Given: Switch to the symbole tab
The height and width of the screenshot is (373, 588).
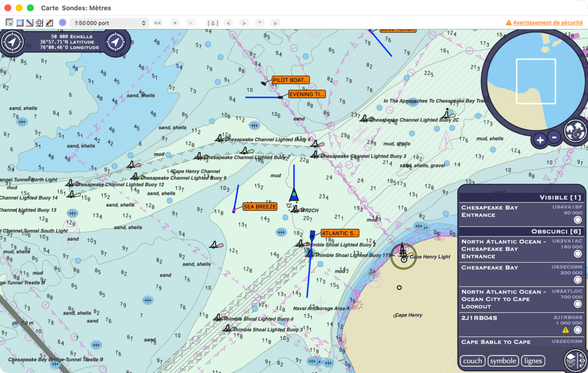Looking at the screenshot, I should [503, 361].
